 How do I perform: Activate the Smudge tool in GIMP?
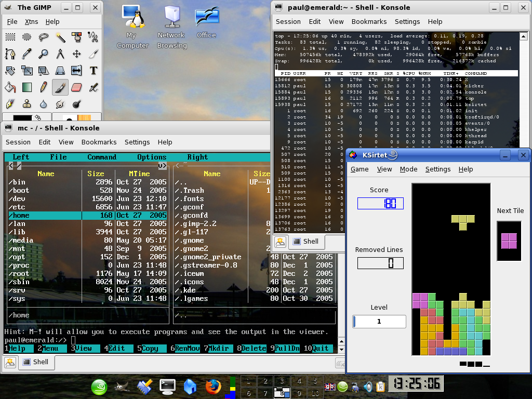click(60, 104)
